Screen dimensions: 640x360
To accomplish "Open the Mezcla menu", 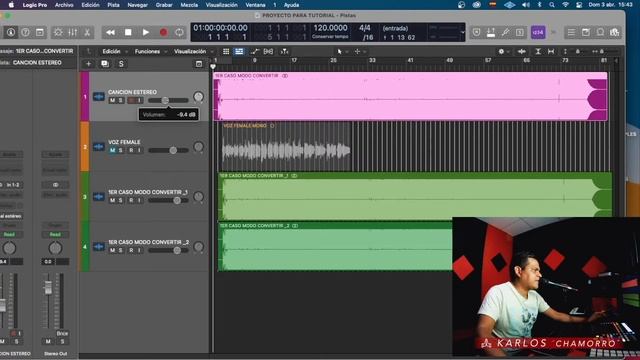I will (x=189, y=5).
